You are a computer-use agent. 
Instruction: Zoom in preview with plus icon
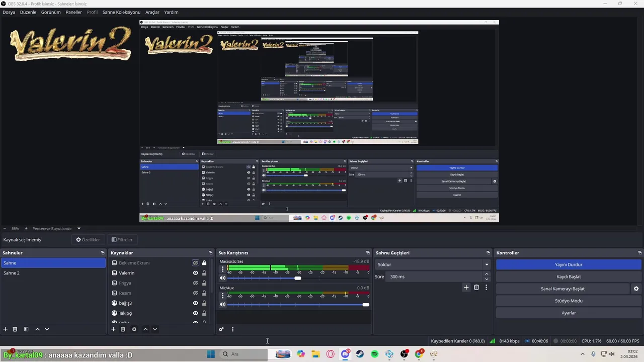pos(26,228)
